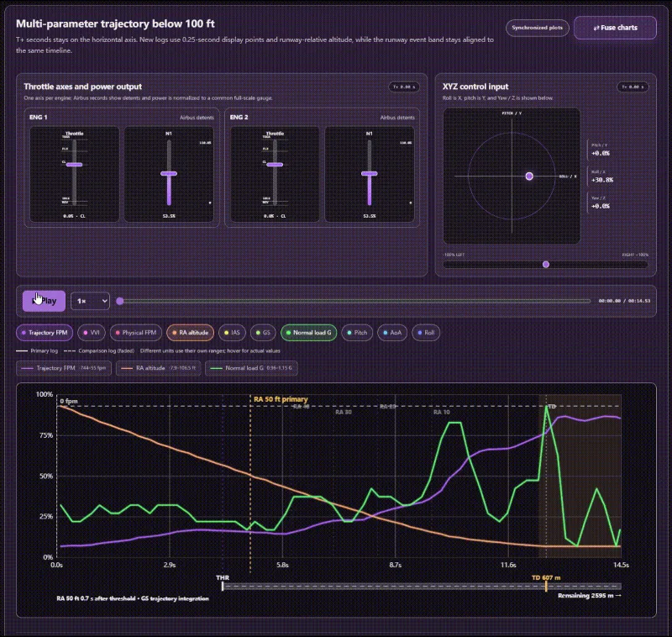Screen dimensions: 672x637
Task: Click the XYZ control input heading
Action: tap(475, 87)
